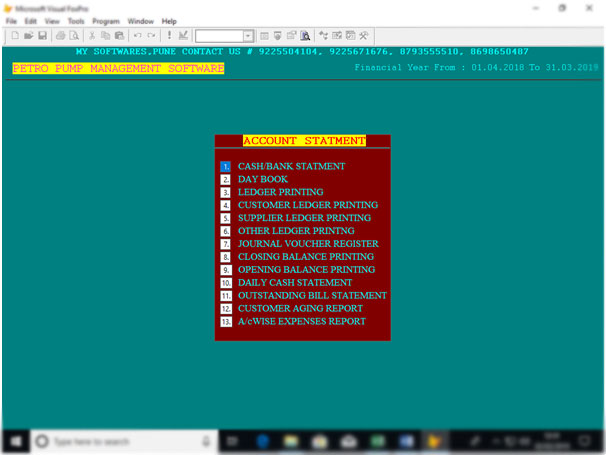Click the Paste clipboard icon

pos(119,36)
